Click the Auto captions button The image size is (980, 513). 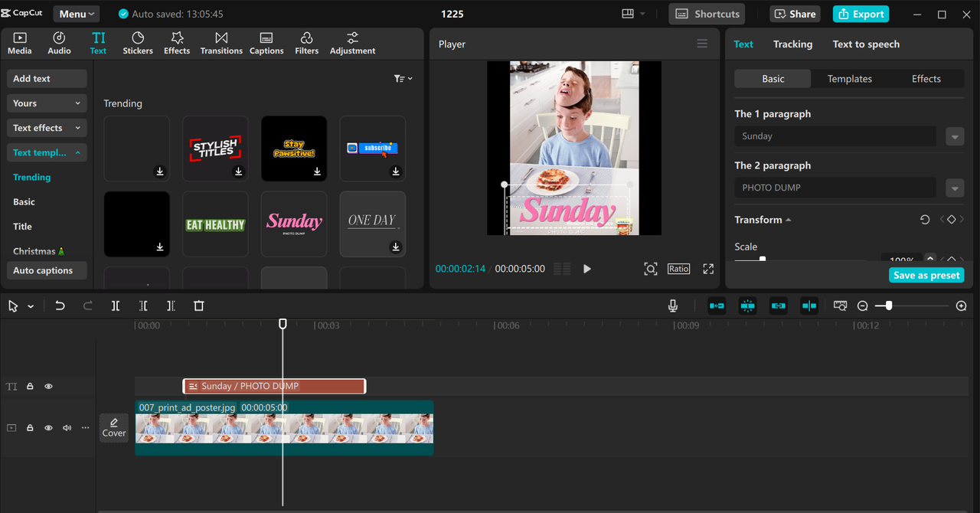(x=47, y=270)
